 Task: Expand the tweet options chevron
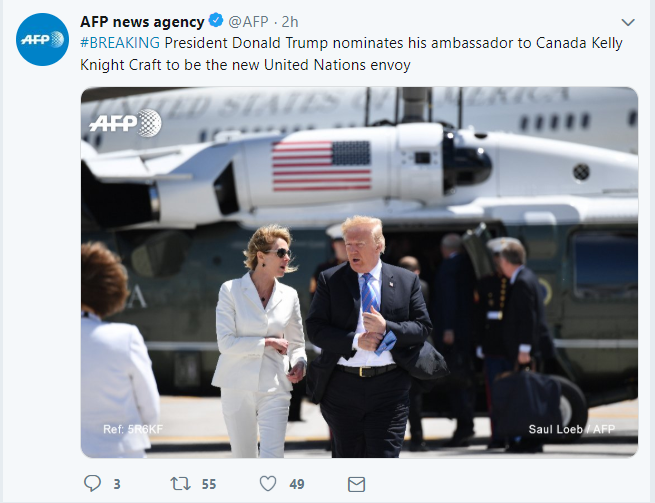pyautogui.click(x=628, y=22)
